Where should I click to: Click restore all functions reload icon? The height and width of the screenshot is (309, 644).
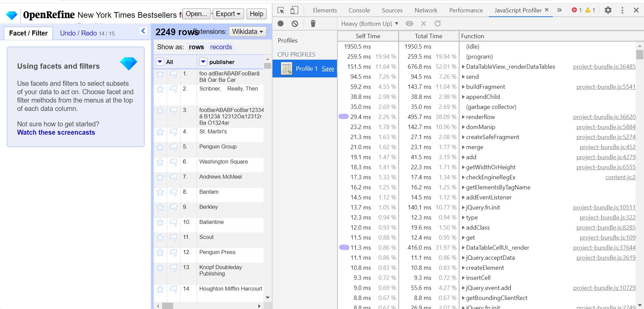(x=438, y=23)
